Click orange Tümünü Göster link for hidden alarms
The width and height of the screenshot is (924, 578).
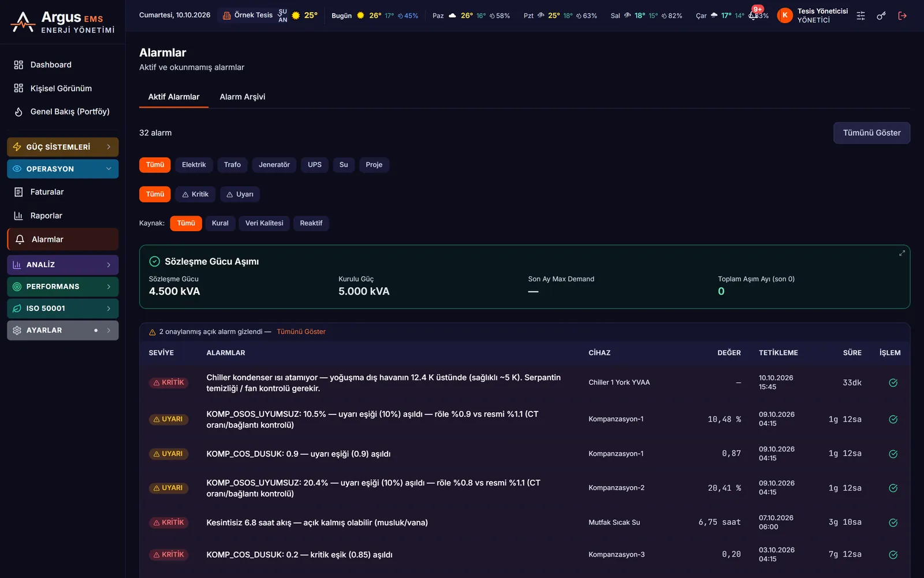[301, 332]
